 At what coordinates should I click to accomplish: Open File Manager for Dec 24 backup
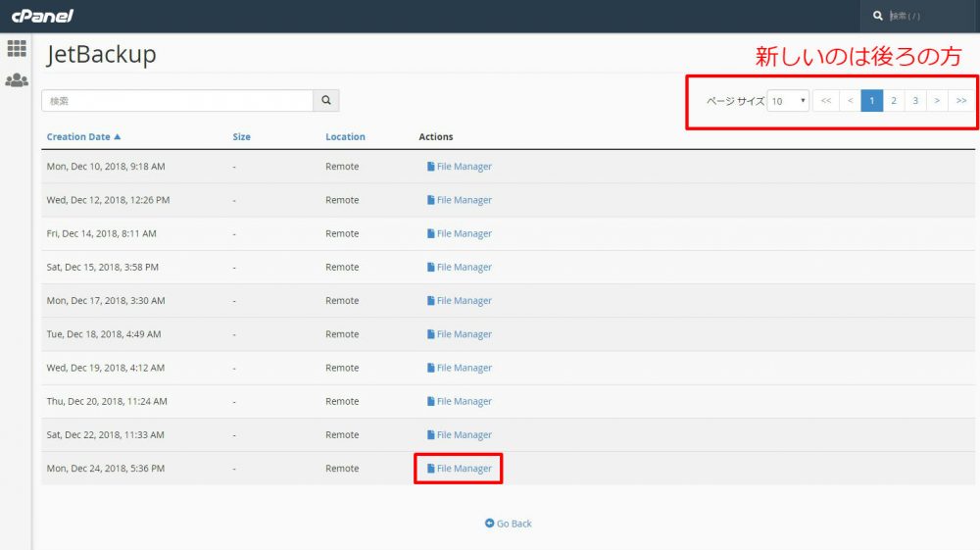pos(460,469)
